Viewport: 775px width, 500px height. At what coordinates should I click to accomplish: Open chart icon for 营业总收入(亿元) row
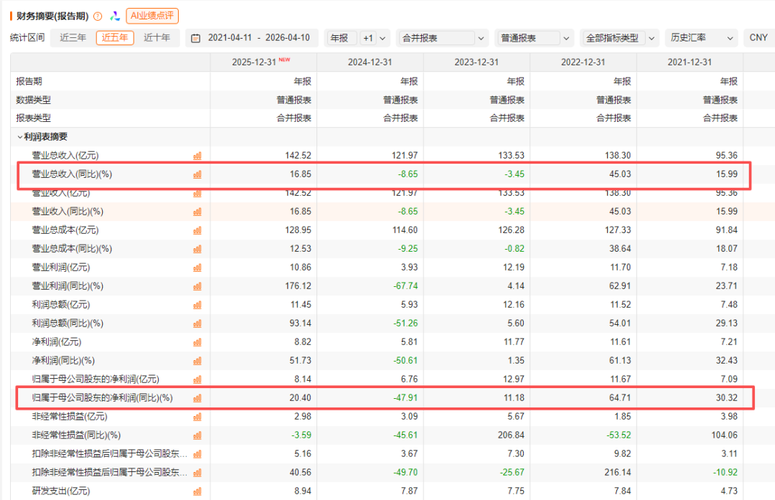point(197,156)
